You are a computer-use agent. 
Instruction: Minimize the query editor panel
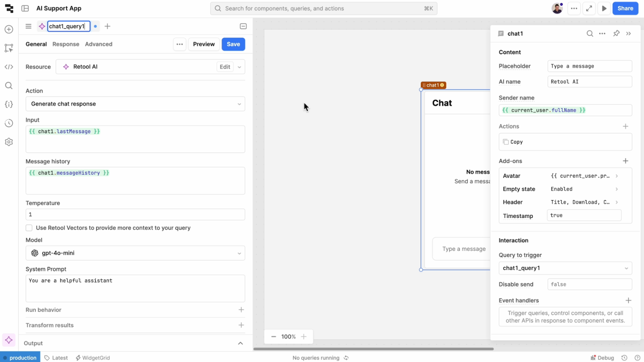[x=243, y=26]
